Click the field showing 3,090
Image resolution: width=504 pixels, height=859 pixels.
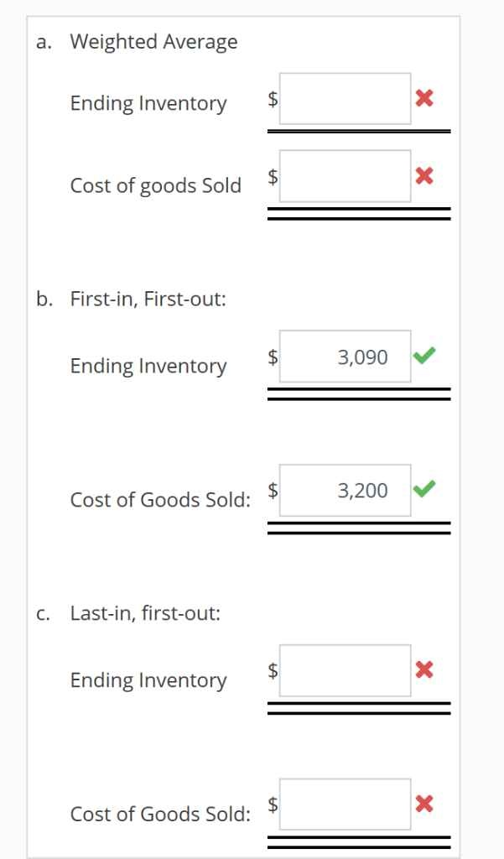[345, 356]
